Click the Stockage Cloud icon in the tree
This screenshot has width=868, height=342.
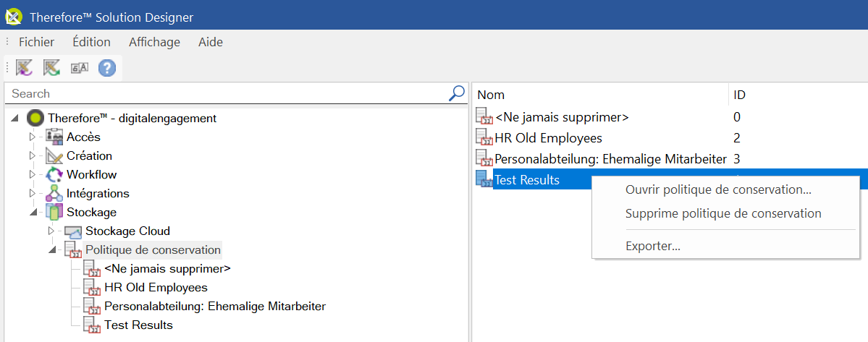click(x=73, y=231)
